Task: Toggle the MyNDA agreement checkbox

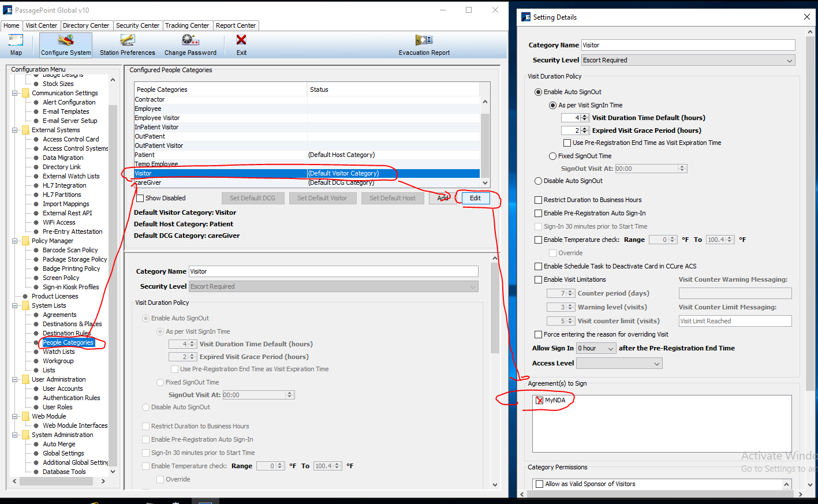Action: point(540,400)
